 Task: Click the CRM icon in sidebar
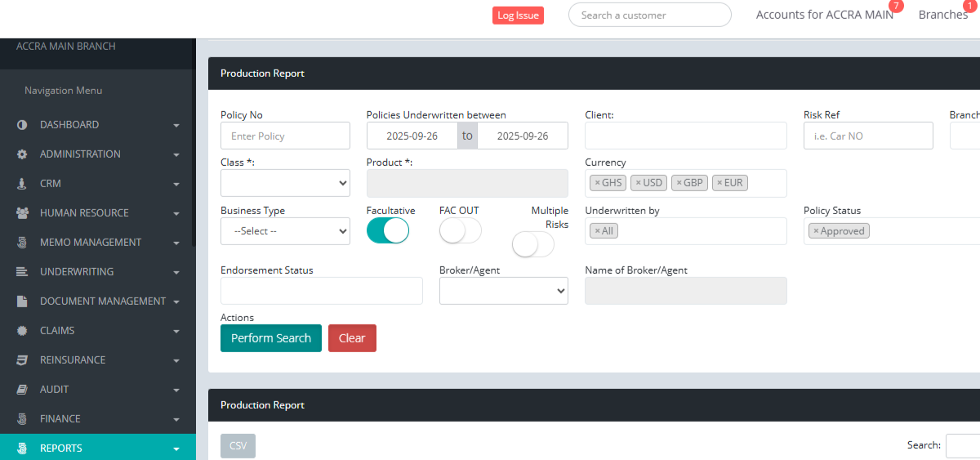click(x=22, y=184)
